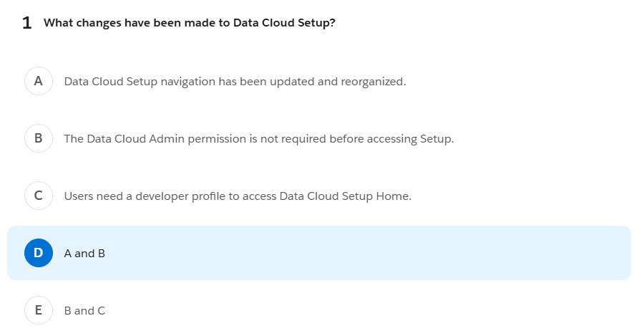Image resolution: width=644 pixels, height=336 pixels.
Task: Click the question number 1
Action: click(26, 23)
